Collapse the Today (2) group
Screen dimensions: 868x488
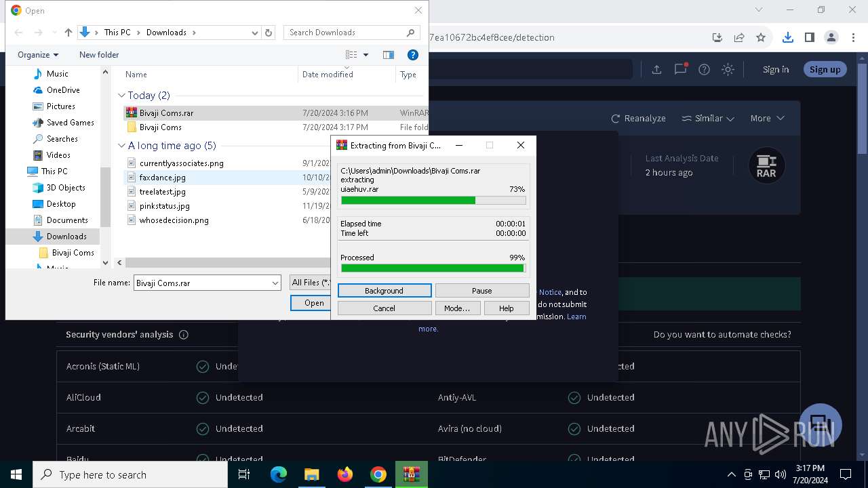coord(121,96)
